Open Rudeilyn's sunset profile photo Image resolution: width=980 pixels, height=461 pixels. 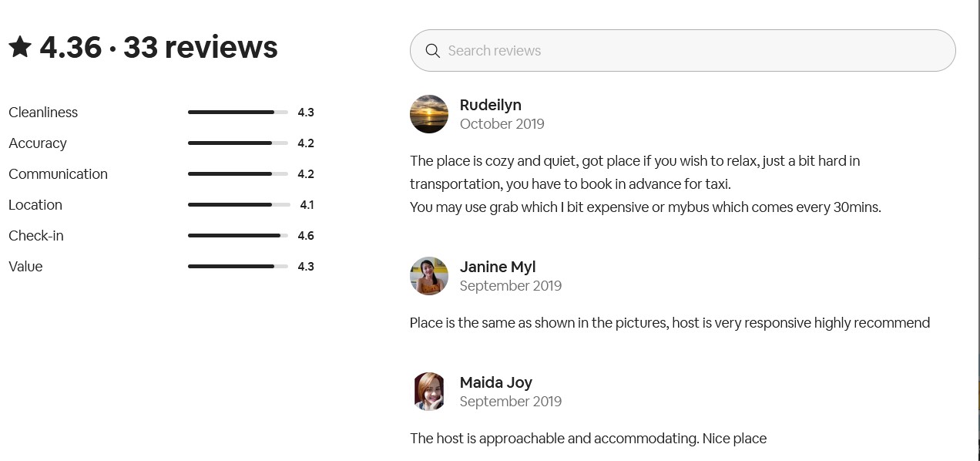coord(429,114)
